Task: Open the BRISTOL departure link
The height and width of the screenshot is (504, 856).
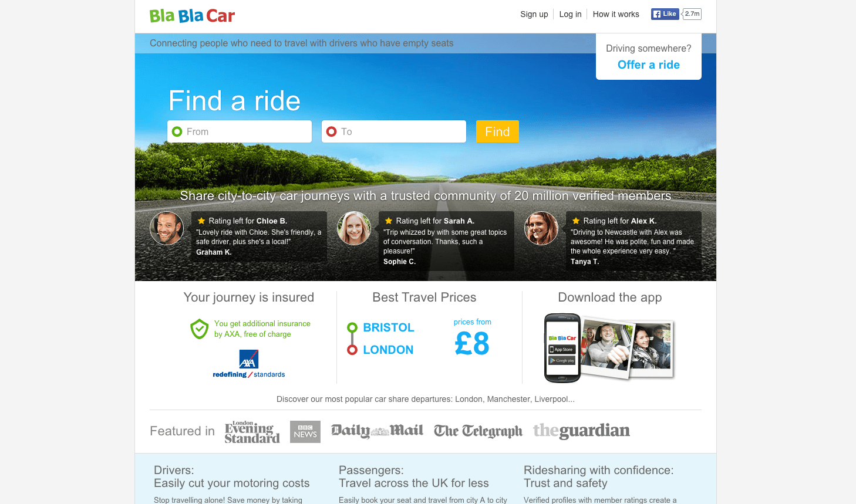Action: pyautogui.click(x=389, y=327)
